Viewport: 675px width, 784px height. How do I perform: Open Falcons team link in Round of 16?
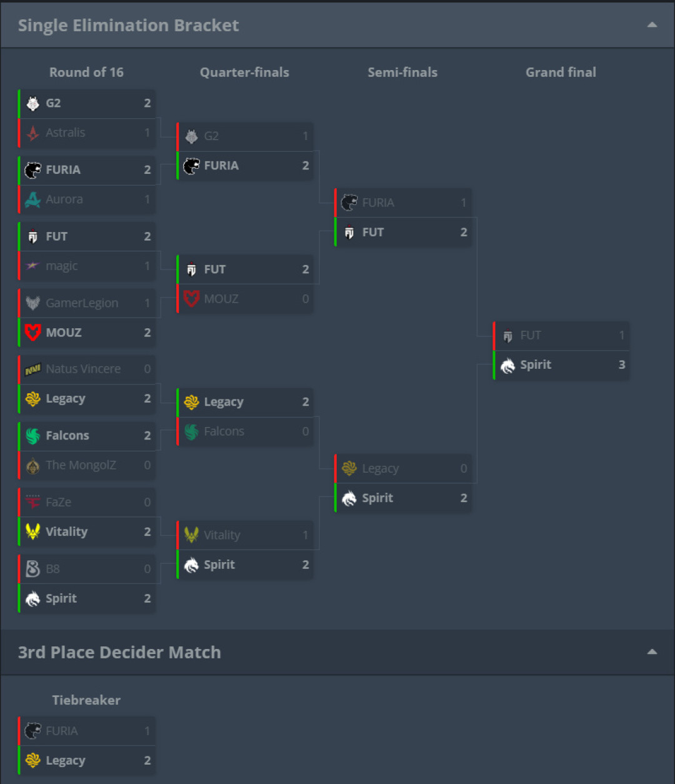pos(67,436)
